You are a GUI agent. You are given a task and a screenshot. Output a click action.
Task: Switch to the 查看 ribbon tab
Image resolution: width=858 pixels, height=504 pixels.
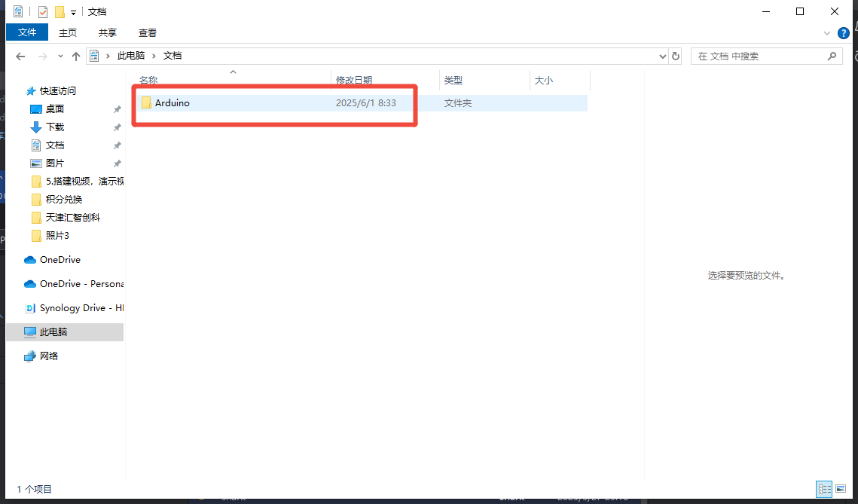pos(148,32)
